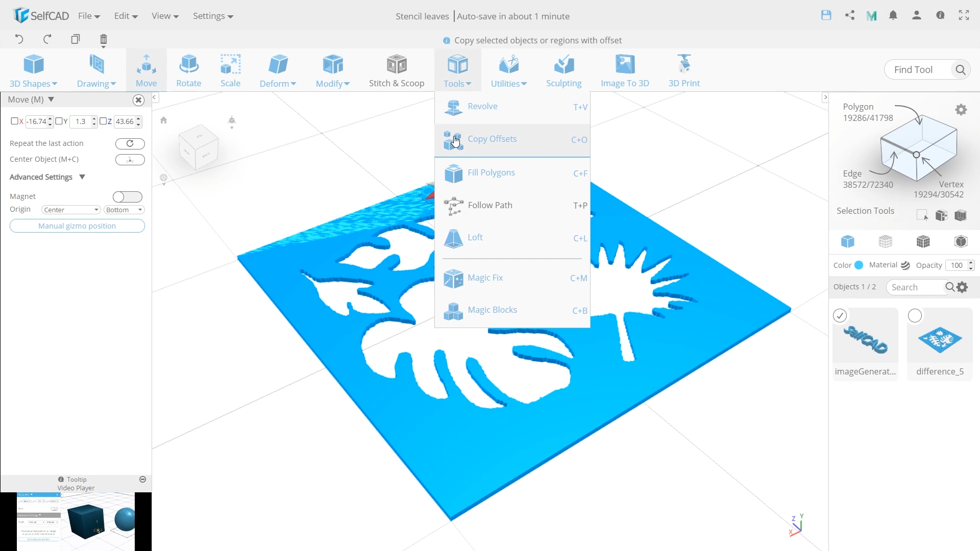
Task: Activate the Move tool
Action: (146, 70)
